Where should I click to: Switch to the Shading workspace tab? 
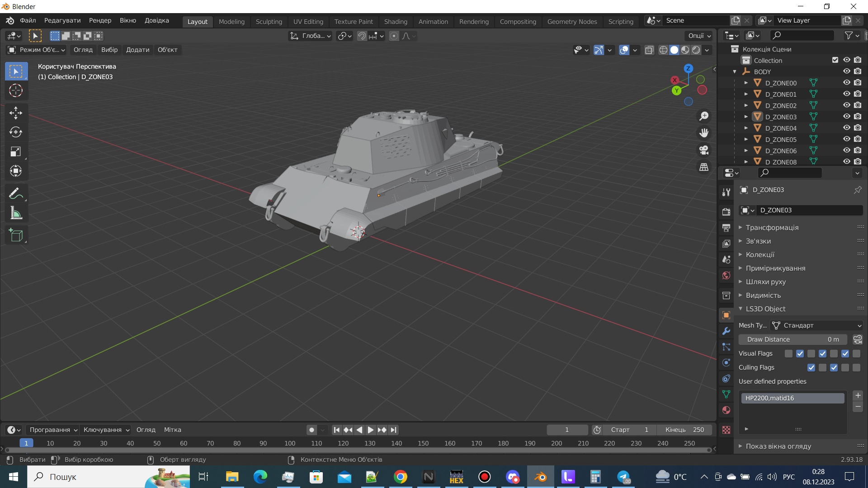click(395, 21)
